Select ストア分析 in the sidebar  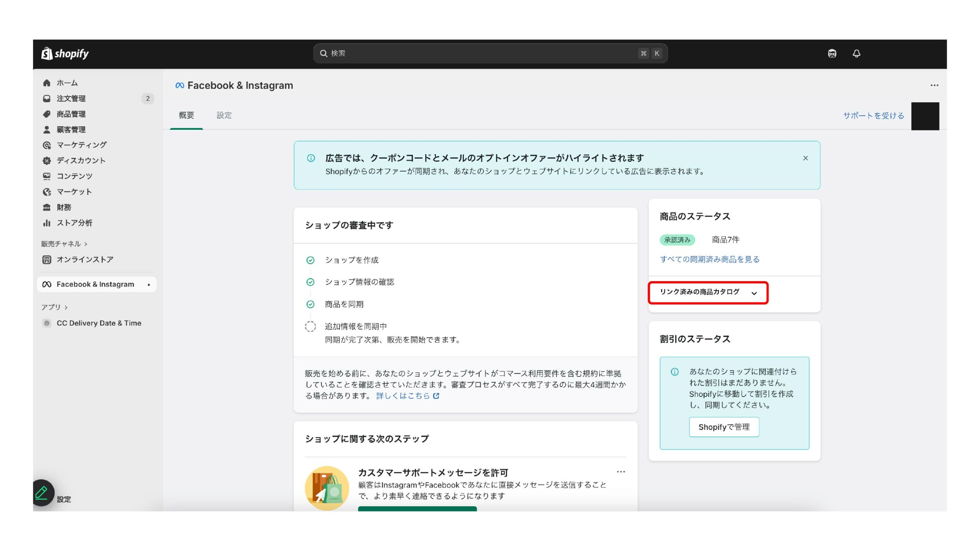tap(74, 223)
